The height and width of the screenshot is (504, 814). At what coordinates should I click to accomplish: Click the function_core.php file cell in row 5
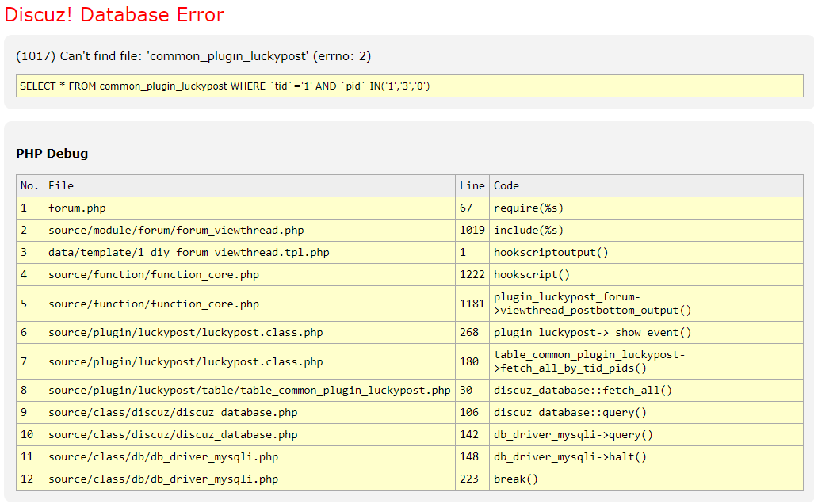coord(250,304)
